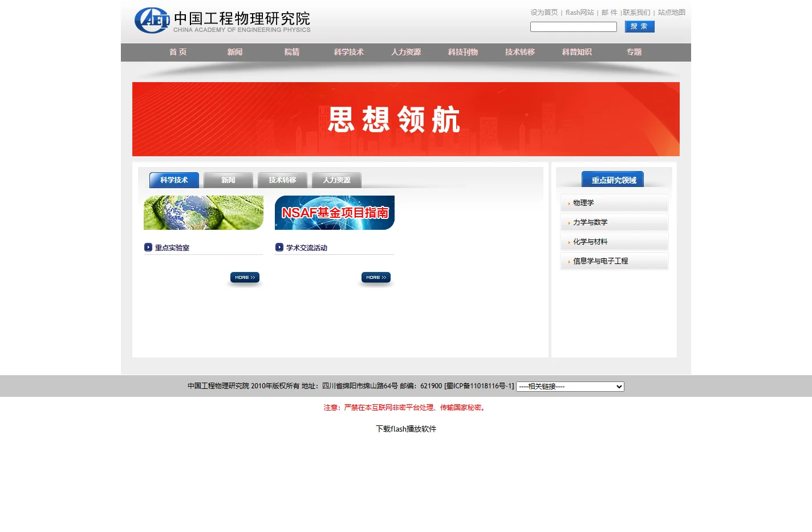Open 化学与材料 research field
This screenshot has width=812, height=532.
[590, 242]
